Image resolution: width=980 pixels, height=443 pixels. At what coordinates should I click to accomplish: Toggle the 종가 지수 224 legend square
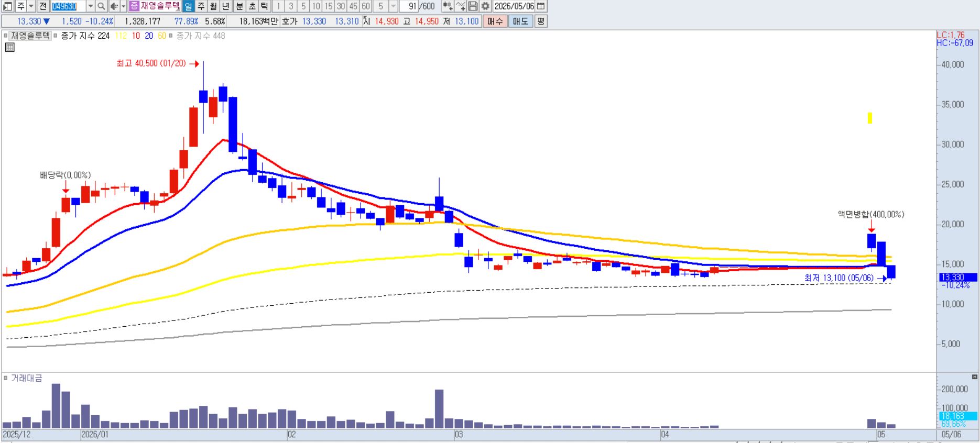56,36
